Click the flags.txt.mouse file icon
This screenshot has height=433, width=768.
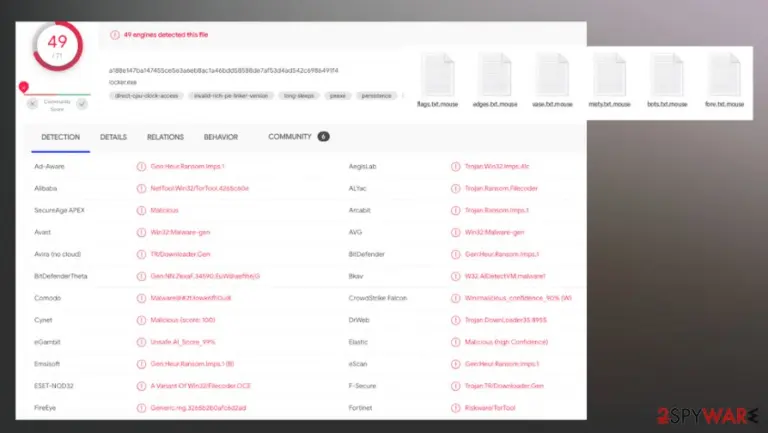click(437, 75)
